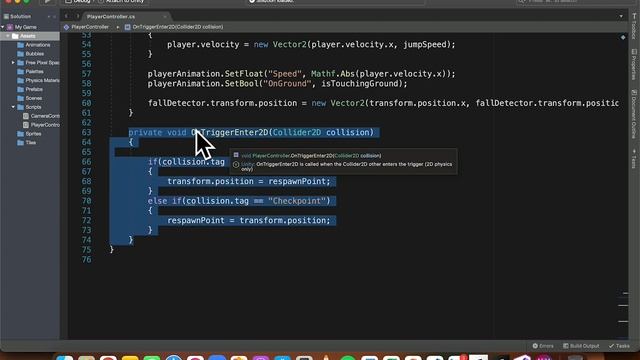Click the Solution pad auto-hide button
This screenshot has width=640, height=360.
[49, 17]
